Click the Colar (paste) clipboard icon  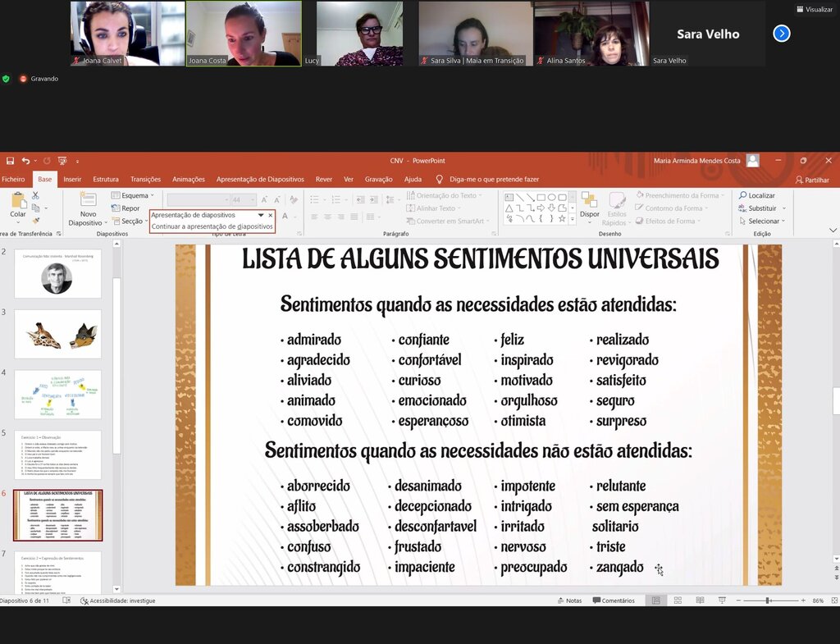pyautogui.click(x=18, y=201)
